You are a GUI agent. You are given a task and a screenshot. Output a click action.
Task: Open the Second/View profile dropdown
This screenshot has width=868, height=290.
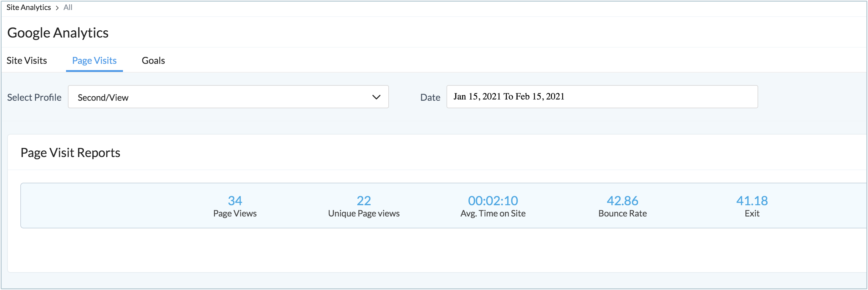(222, 97)
